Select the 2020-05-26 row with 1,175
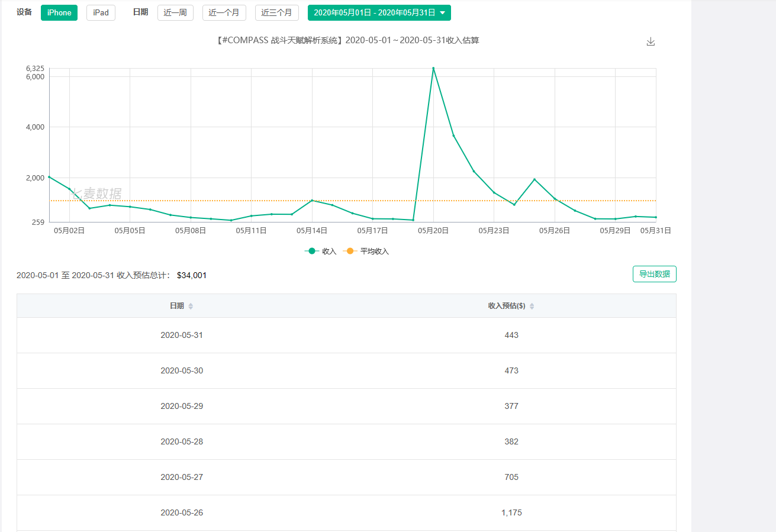Screen dimensions: 776x532 tap(346, 512)
